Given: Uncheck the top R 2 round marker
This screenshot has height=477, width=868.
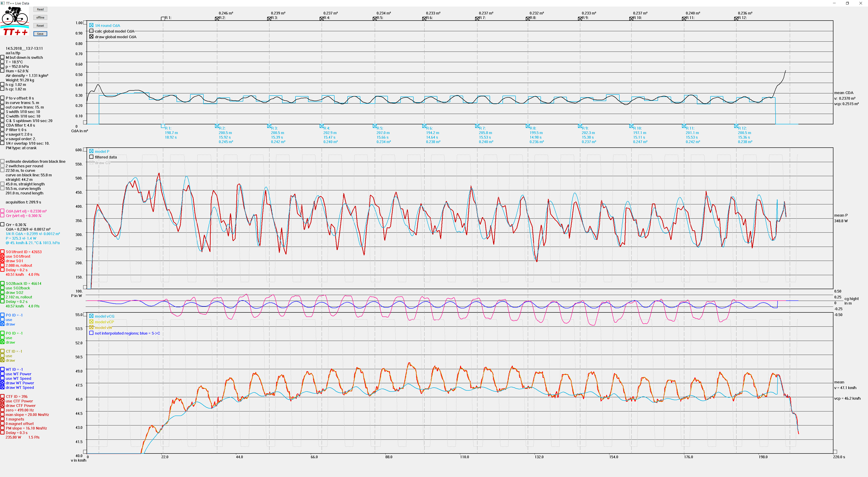Looking at the screenshot, I should tap(217, 19).
